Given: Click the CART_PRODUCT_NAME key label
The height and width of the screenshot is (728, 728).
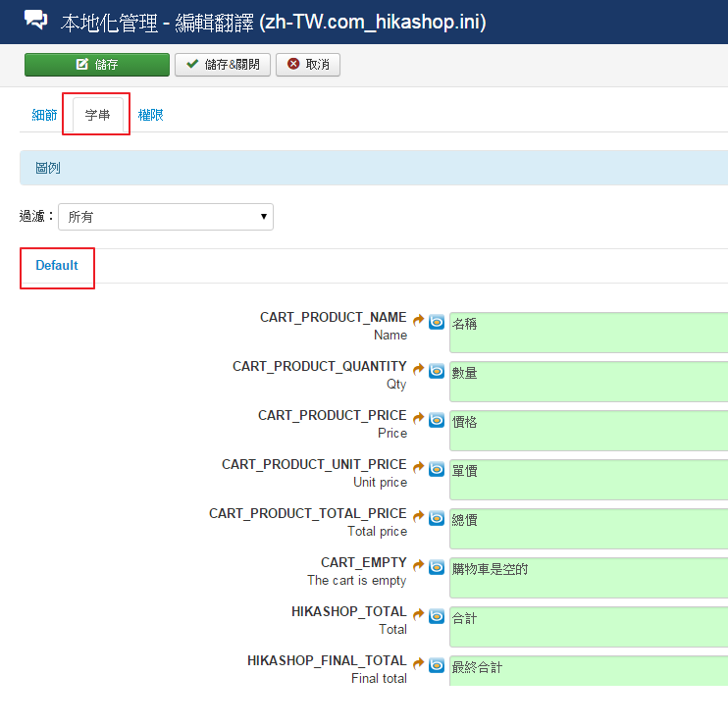Looking at the screenshot, I should [333, 318].
